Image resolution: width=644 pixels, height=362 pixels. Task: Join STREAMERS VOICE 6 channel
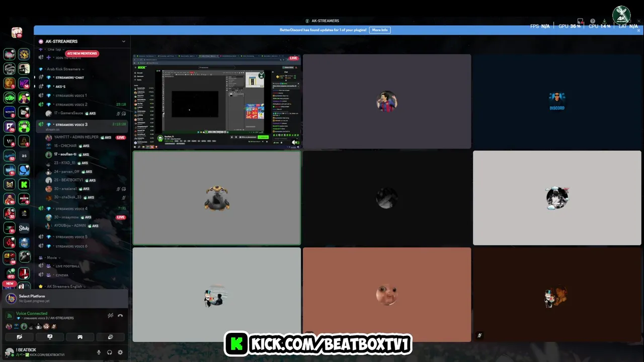click(82, 246)
